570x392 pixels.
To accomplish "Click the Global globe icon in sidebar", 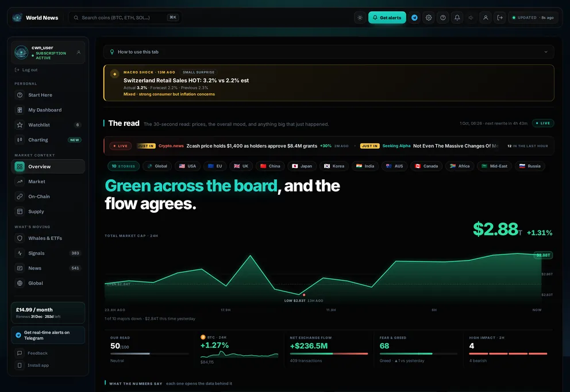I will (20, 283).
